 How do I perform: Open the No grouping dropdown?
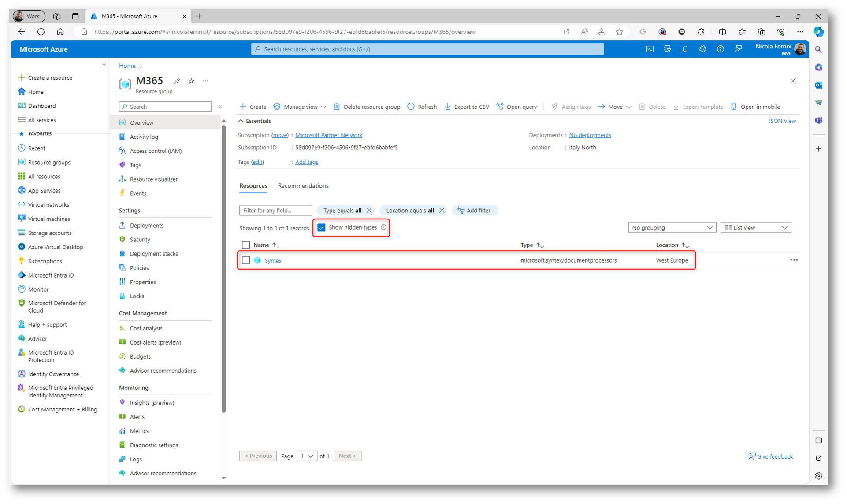coord(672,228)
